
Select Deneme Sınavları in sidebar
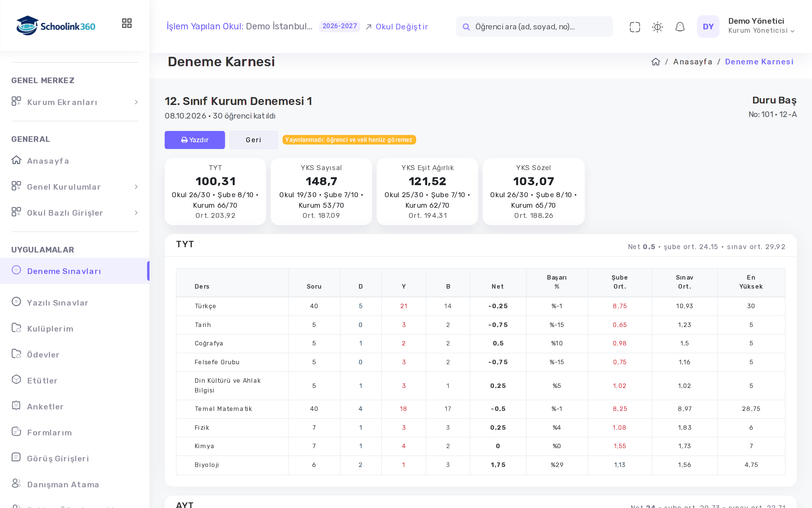click(74, 271)
